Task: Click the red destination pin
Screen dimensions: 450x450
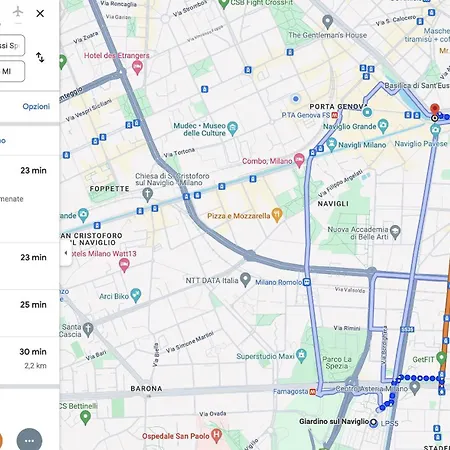Action: tap(434, 110)
